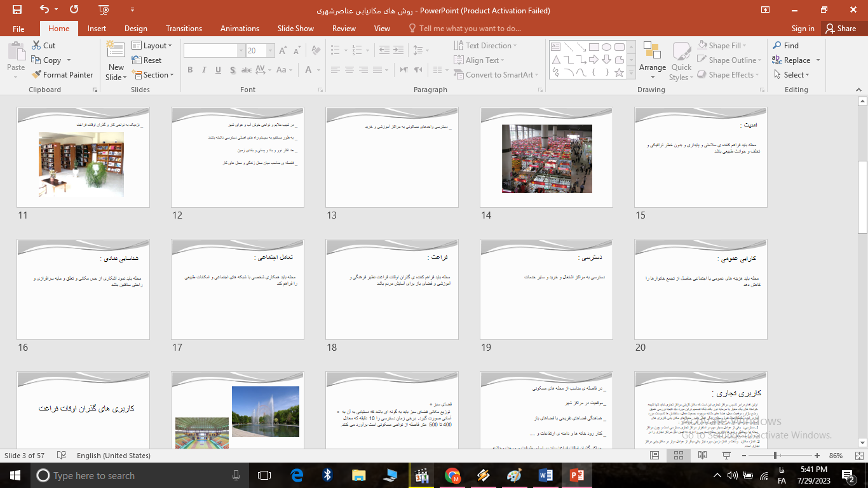Click the Save icon in quick access toolbar
This screenshot has width=868, height=488.
[x=17, y=10]
